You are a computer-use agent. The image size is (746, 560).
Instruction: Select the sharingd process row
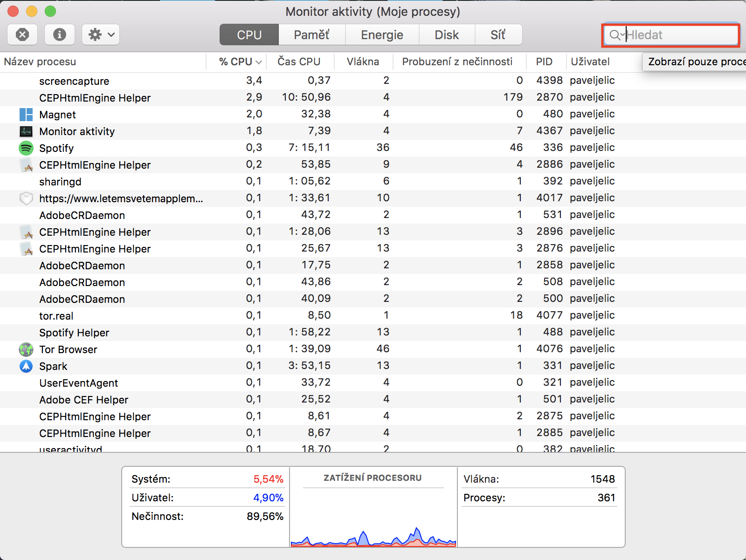click(373, 182)
